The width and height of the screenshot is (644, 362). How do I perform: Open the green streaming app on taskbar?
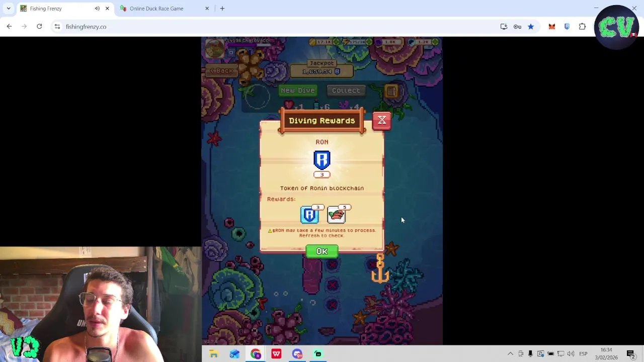click(x=318, y=354)
